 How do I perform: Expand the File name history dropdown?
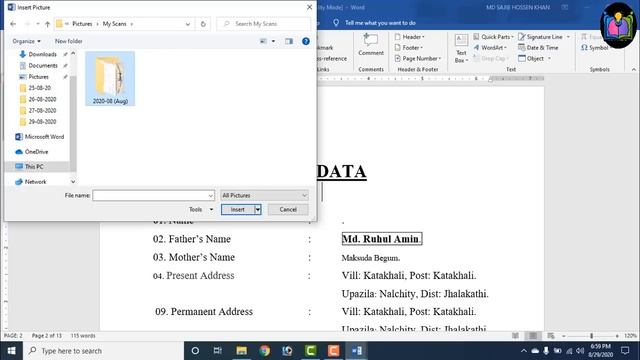tap(211, 196)
